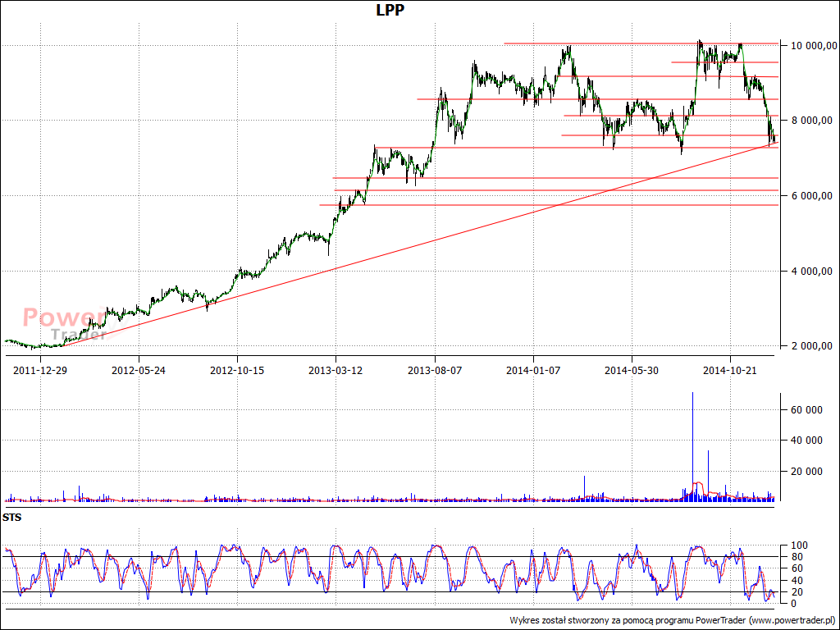Click the 2014-05-30 date label
This screenshot has height=630, width=840.
click(632, 370)
